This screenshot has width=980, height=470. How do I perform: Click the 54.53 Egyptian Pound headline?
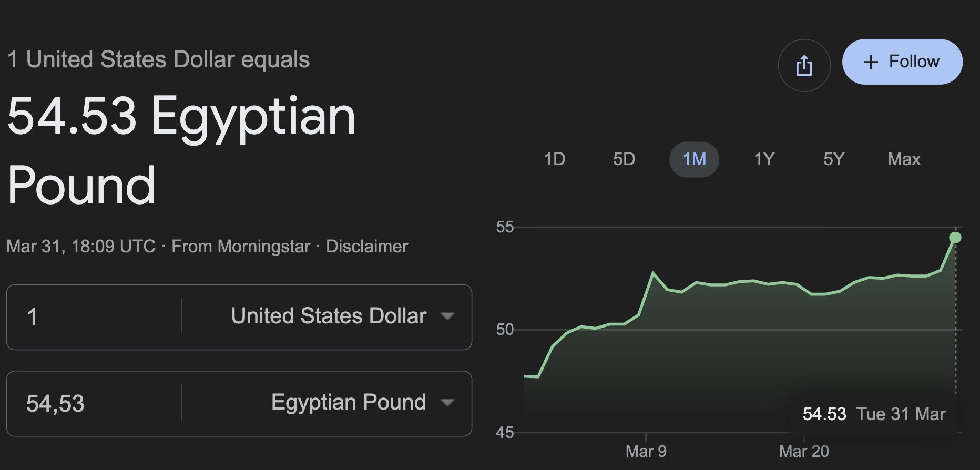click(181, 150)
